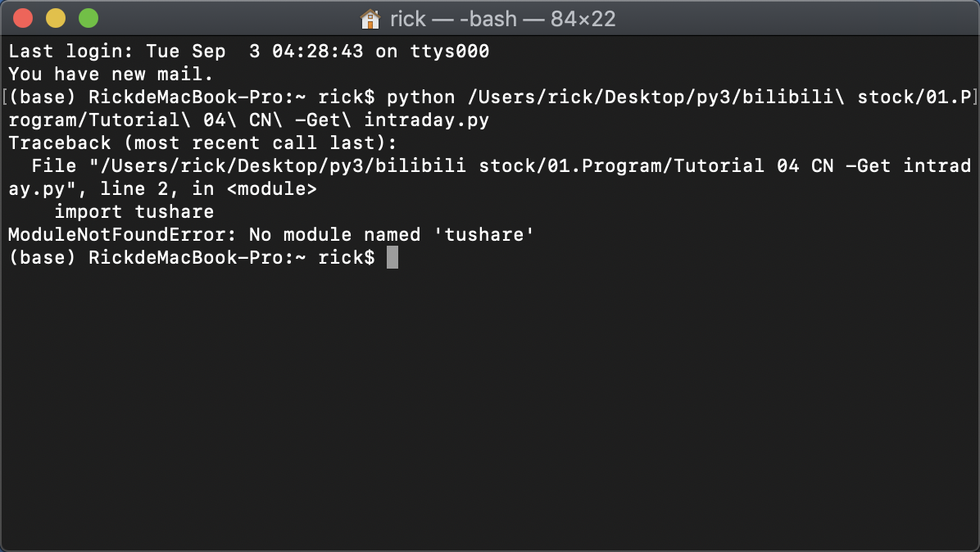Viewport: 980px width, 552px height.
Task: Click the "rick — -bash — 84×22" window title
Action: pos(502,19)
